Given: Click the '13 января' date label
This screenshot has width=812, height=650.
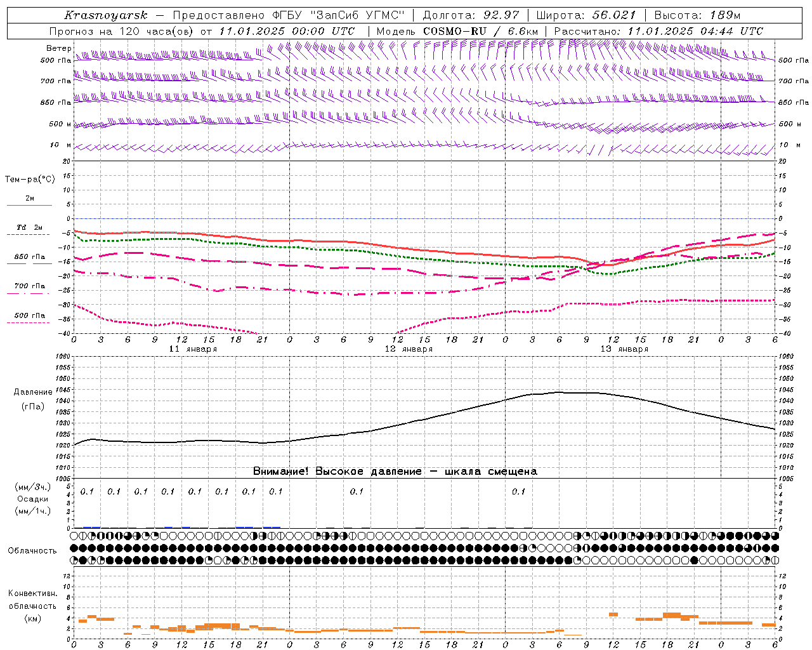Looking at the screenshot, I should (625, 349).
